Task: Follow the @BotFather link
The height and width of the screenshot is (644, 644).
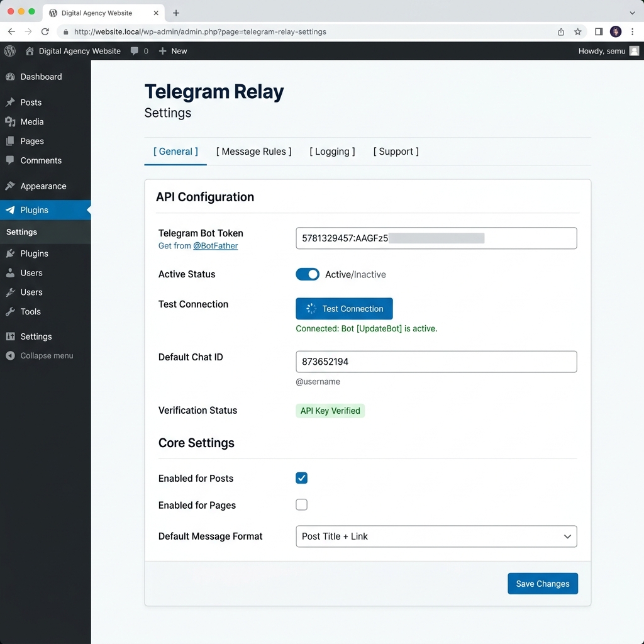Action: (215, 246)
